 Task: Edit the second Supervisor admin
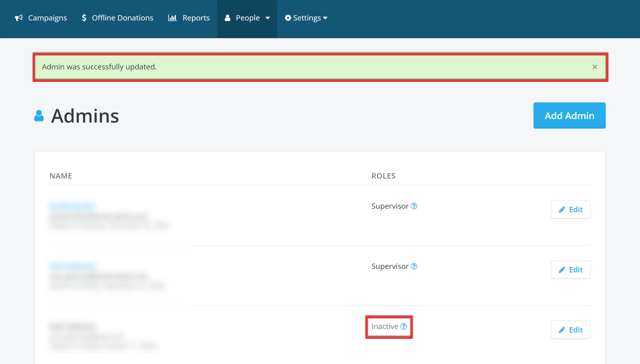tap(570, 269)
